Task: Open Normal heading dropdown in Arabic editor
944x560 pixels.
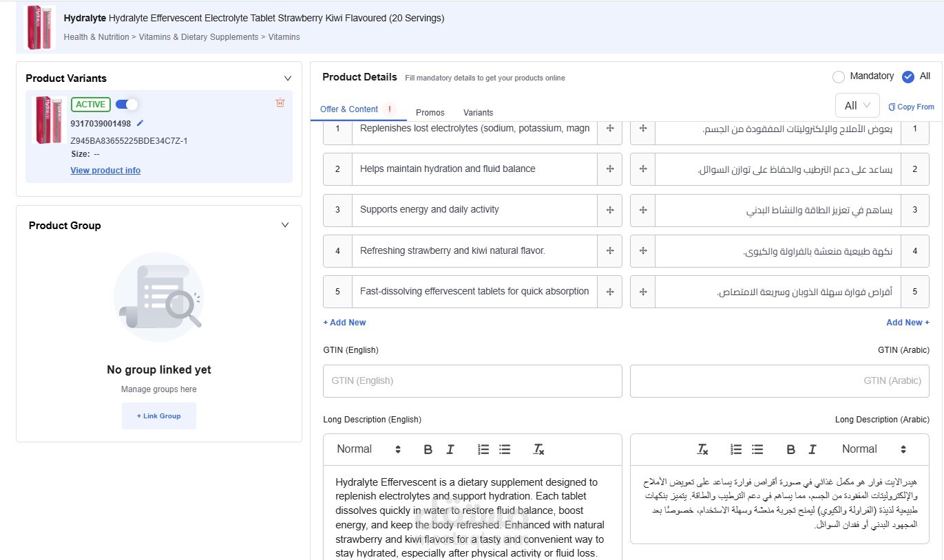Action: [874, 449]
